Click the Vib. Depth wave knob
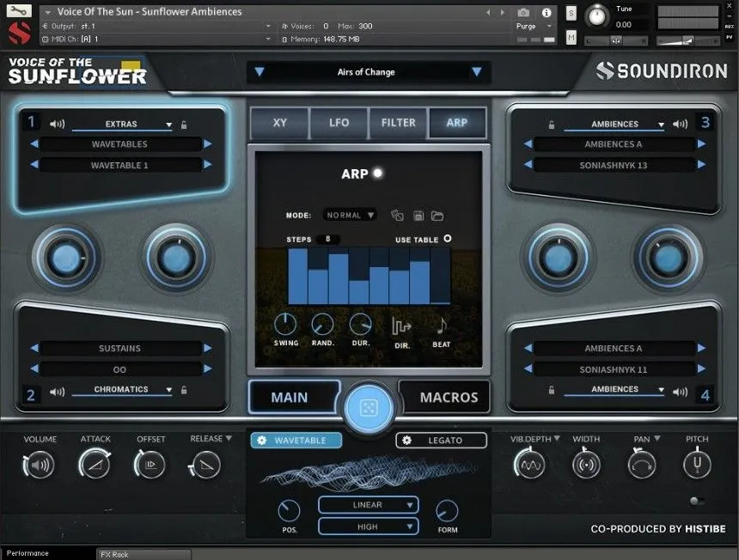The height and width of the screenshot is (560, 739). click(x=530, y=465)
